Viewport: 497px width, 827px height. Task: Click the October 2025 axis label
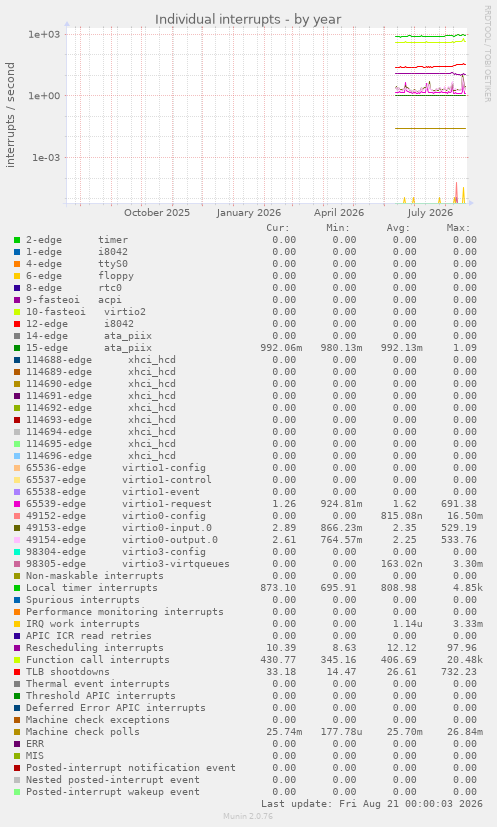coord(157,213)
